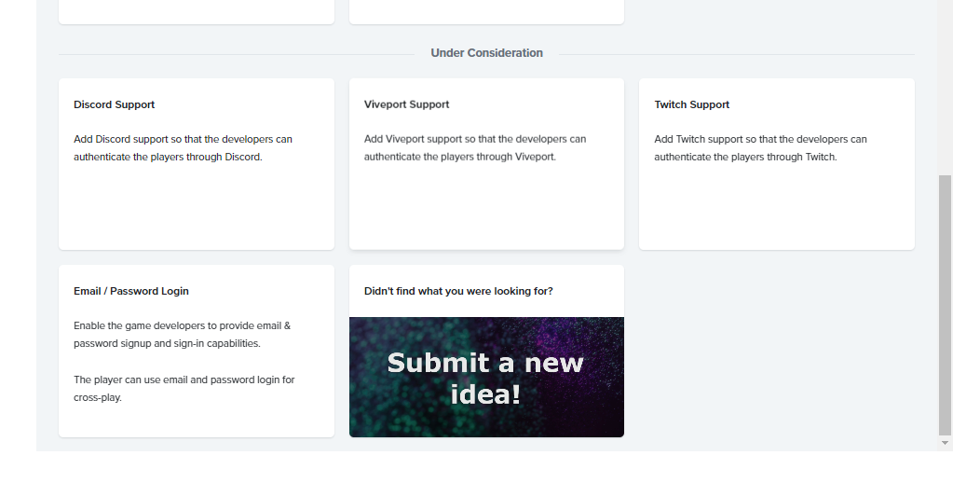Click the 'Submit a new idea!' banner
This screenshot has width=980, height=483.
[486, 377]
